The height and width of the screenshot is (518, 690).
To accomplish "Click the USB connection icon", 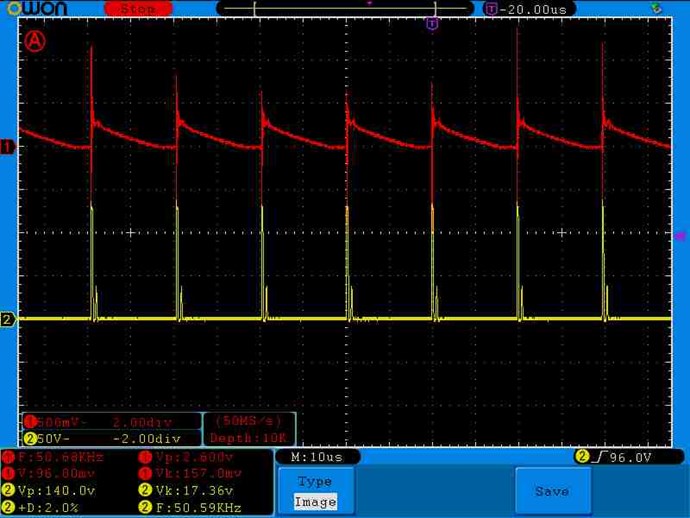I will pyautogui.click(x=656, y=7).
